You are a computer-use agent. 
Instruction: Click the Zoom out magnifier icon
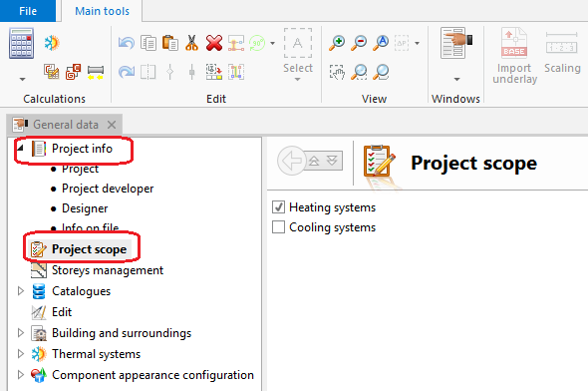point(359,43)
